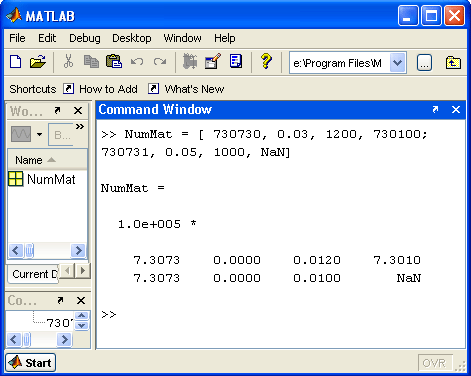Click the workspace plot signal icon
The width and height of the screenshot is (471, 376).
click(x=21, y=134)
